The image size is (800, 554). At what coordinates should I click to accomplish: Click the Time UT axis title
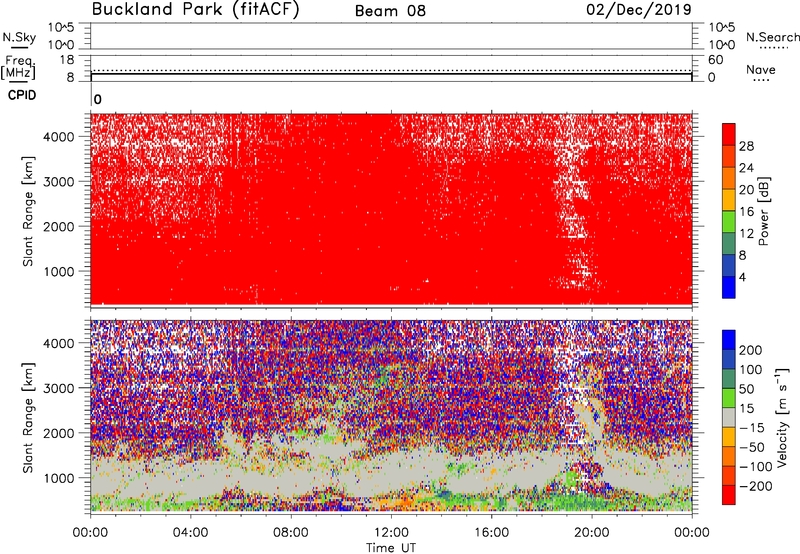point(391,548)
